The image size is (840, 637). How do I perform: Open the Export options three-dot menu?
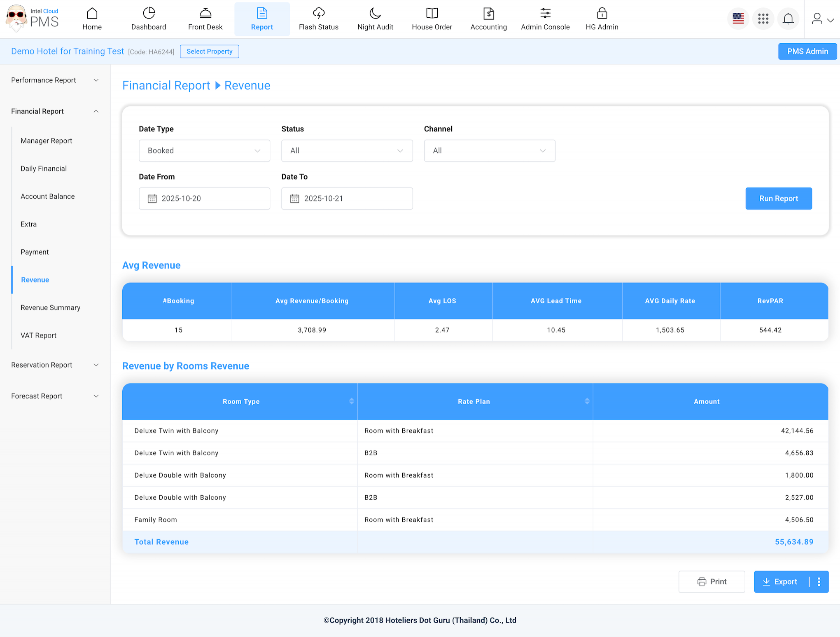pos(819,581)
